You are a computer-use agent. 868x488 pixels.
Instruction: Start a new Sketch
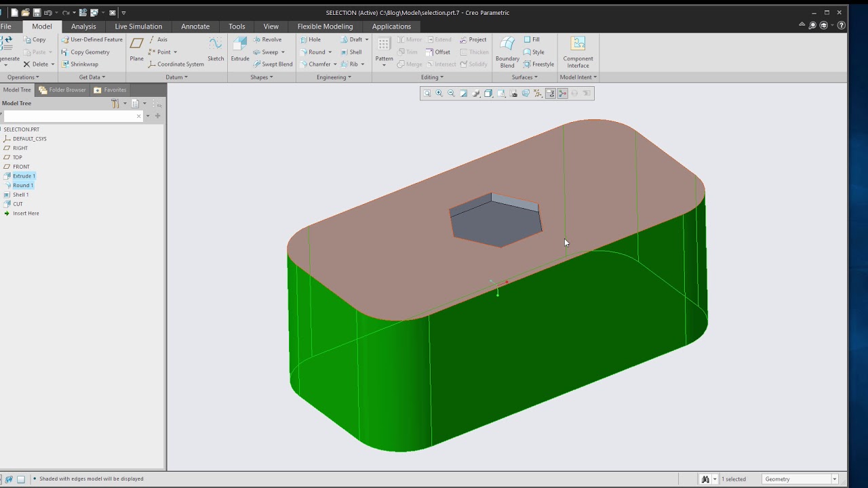click(216, 50)
